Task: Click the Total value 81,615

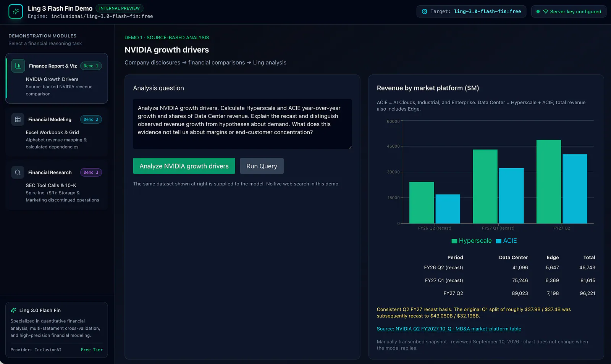Action: coord(588,280)
